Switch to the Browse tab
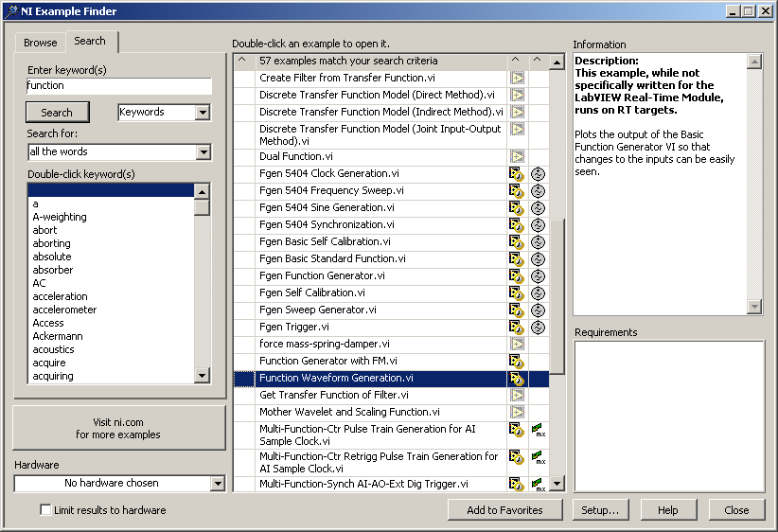 pos(40,43)
